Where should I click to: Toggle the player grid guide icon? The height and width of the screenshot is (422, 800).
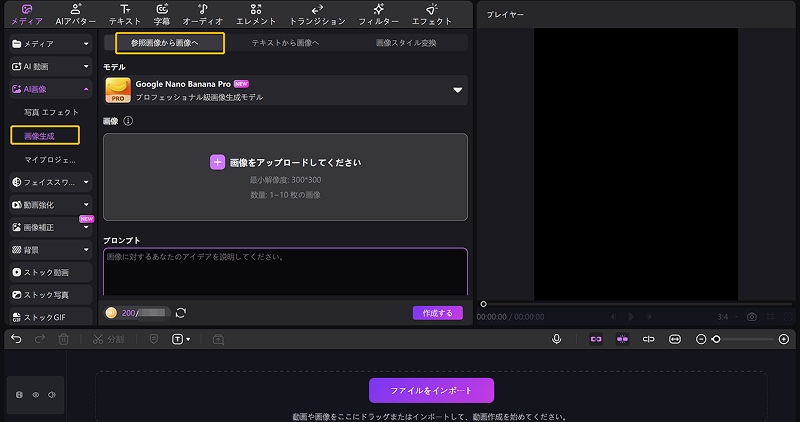(770, 317)
